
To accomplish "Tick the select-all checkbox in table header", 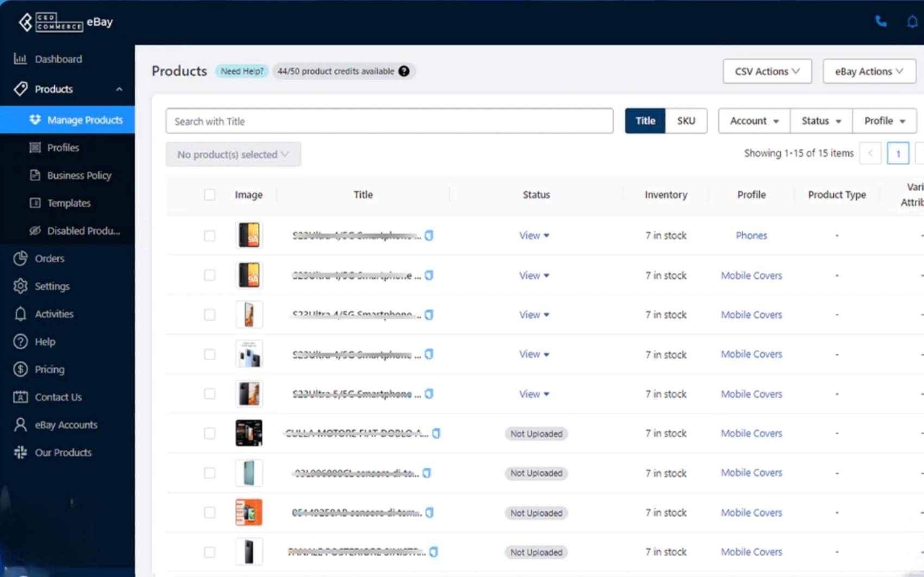I will (210, 195).
